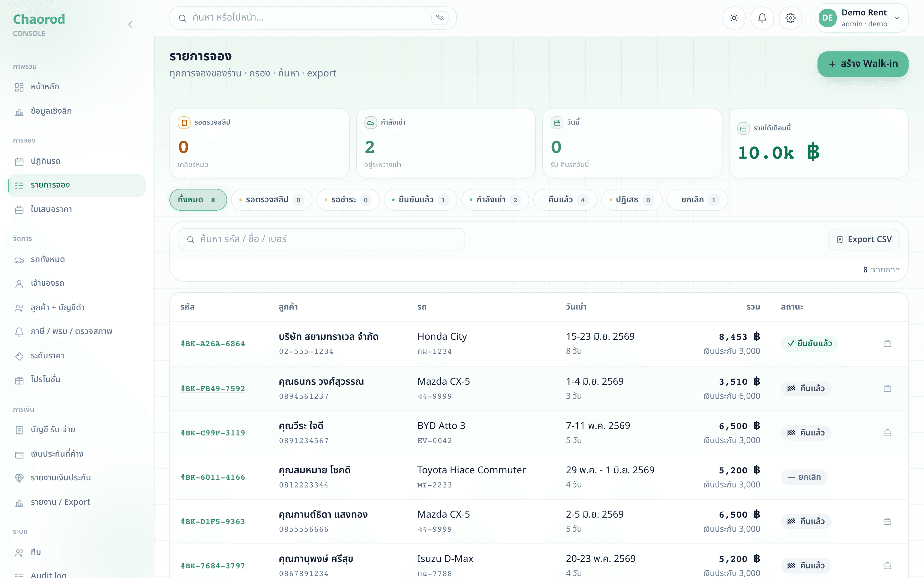The image size is (924, 578).
Task: Click the บัญชี รับ-จ่าย ledger icon
Action: tap(19, 430)
